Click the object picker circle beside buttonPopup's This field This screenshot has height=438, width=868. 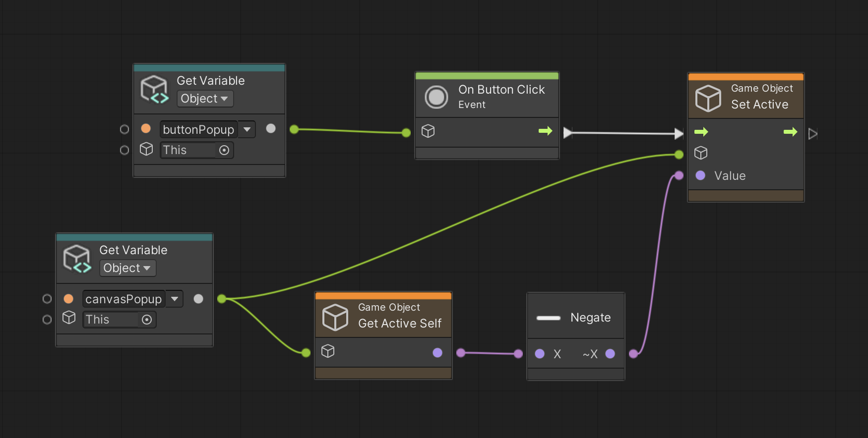(224, 150)
